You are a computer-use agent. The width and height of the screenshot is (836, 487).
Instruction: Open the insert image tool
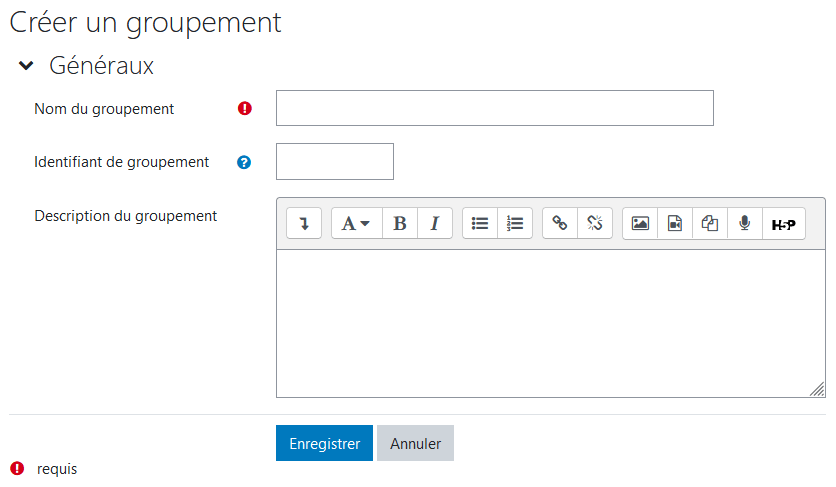[640, 223]
